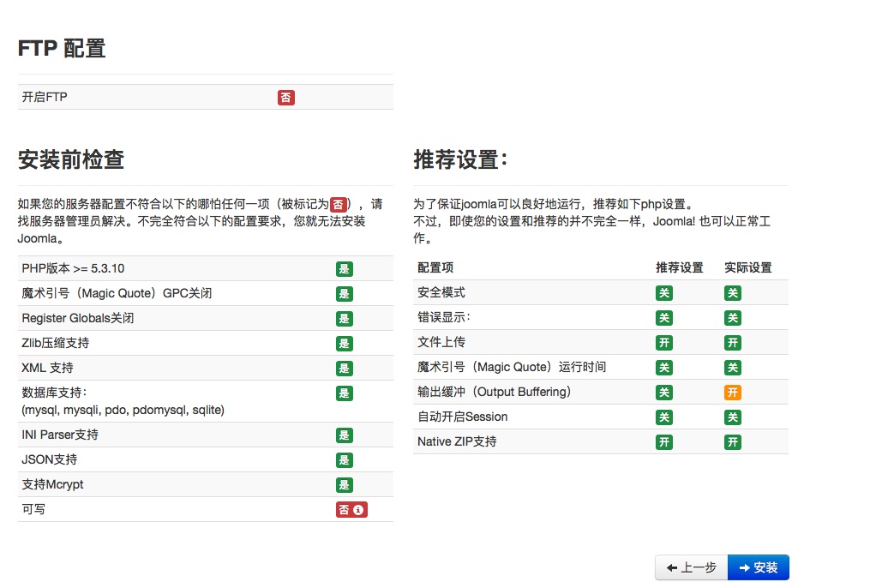The height and width of the screenshot is (588, 870).
Task: Click the text PHP版本 >= 5.3.10
Action: (73, 268)
